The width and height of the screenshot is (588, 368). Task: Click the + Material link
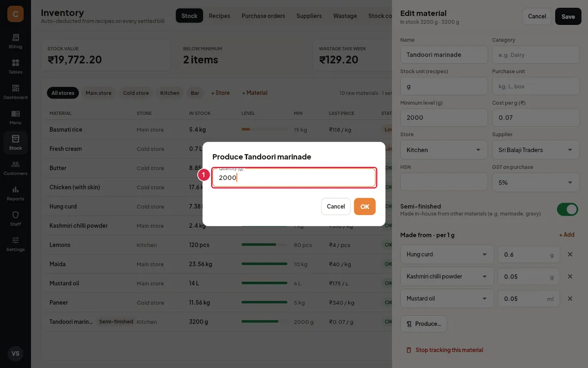[x=254, y=93]
